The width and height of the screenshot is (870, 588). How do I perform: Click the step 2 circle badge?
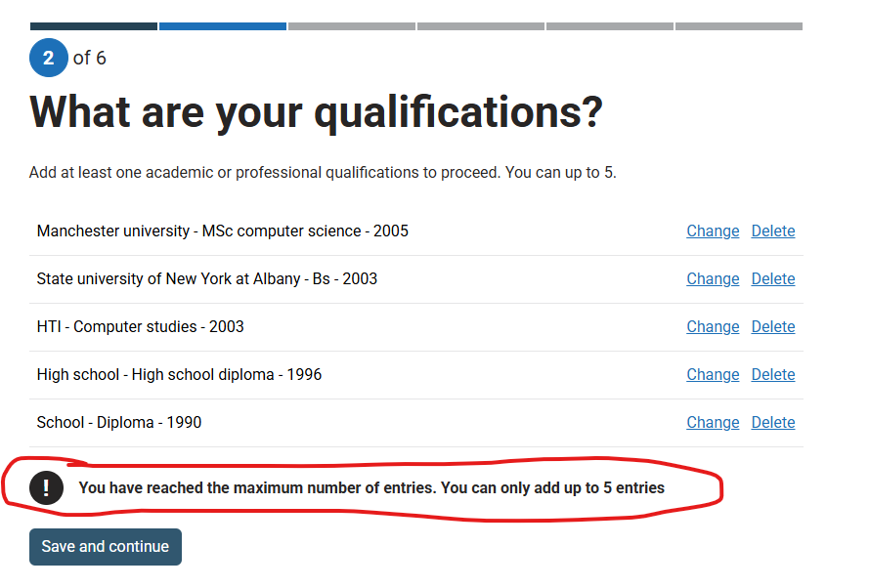[x=49, y=58]
